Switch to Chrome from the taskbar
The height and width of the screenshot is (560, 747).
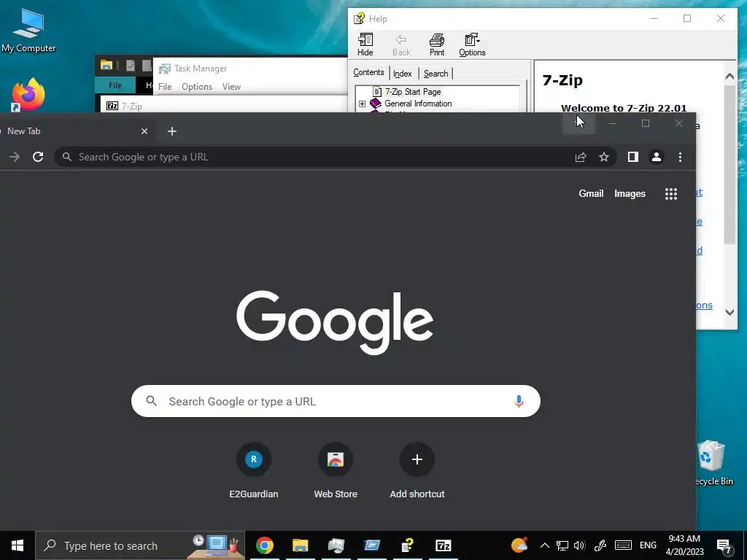click(264, 545)
